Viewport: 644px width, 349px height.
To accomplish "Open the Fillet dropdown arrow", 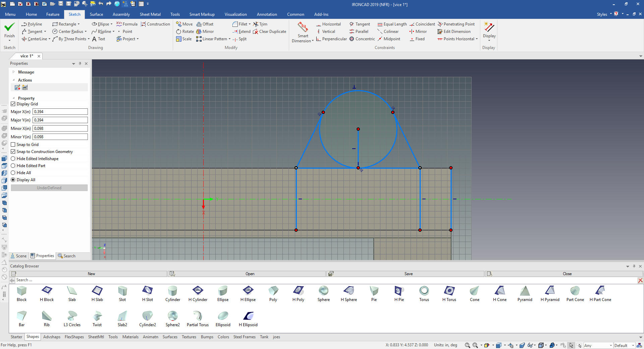I will pos(250,24).
